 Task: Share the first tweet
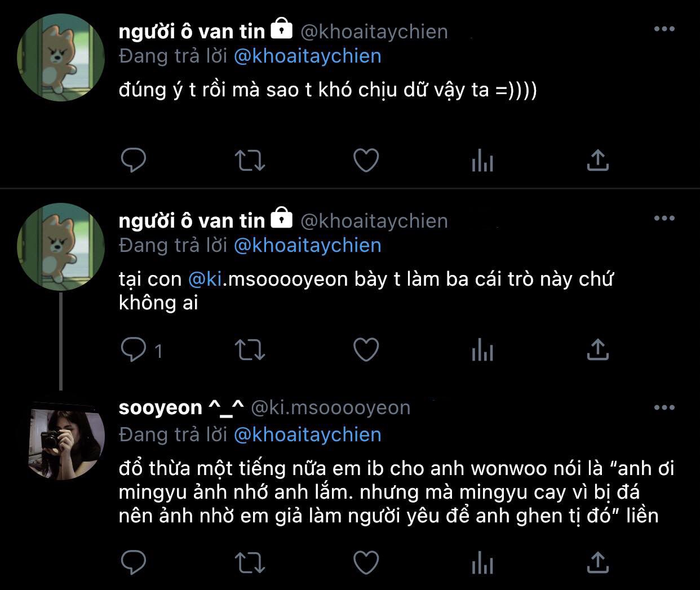coord(597,161)
